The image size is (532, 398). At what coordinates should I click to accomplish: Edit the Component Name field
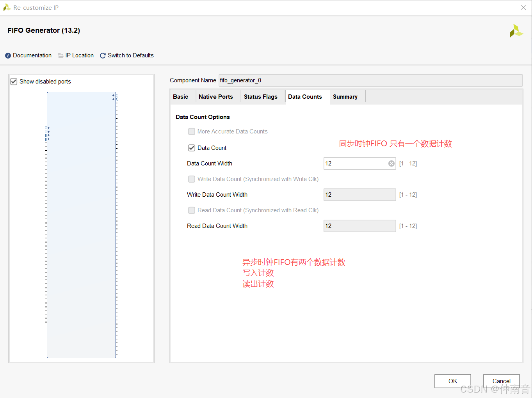pyautogui.click(x=370, y=80)
